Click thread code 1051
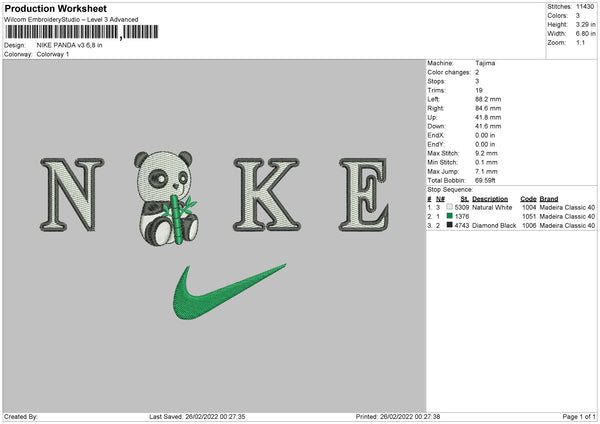This screenshot has width=600, height=424. pos(529,217)
